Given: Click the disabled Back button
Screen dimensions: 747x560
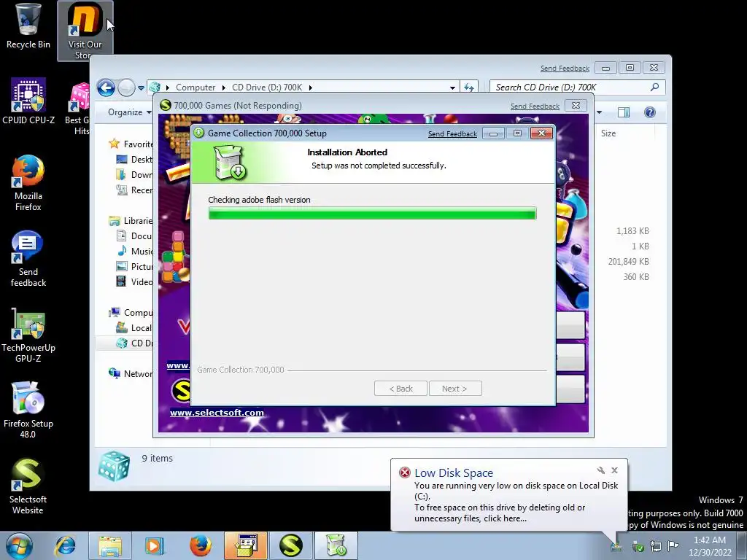Looking at the screenshot, I should (400, 389).
